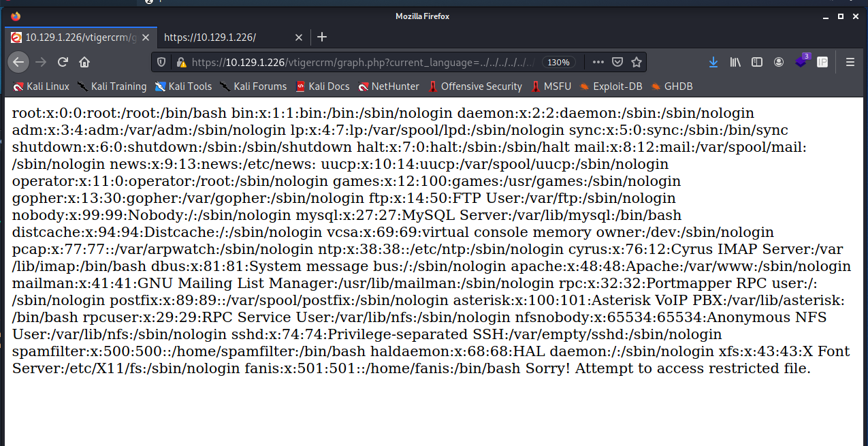Show the Library bookmarks and history icon

coord(735,62)
